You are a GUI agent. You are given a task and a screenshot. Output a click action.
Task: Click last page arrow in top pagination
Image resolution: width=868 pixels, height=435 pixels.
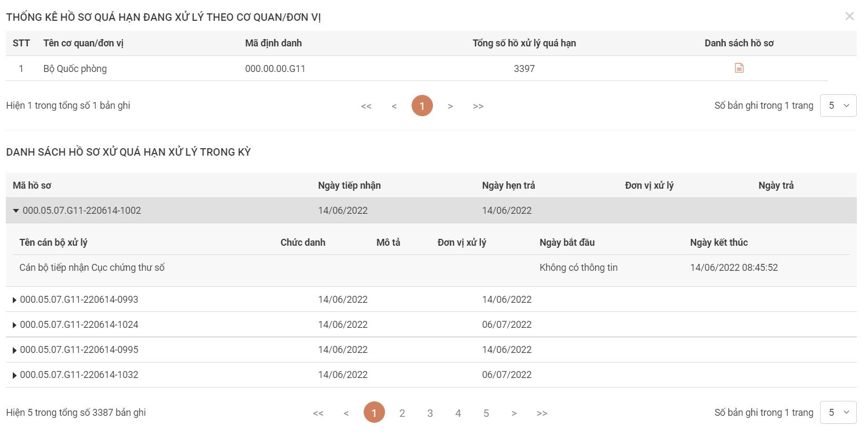[x=478, y=106]
